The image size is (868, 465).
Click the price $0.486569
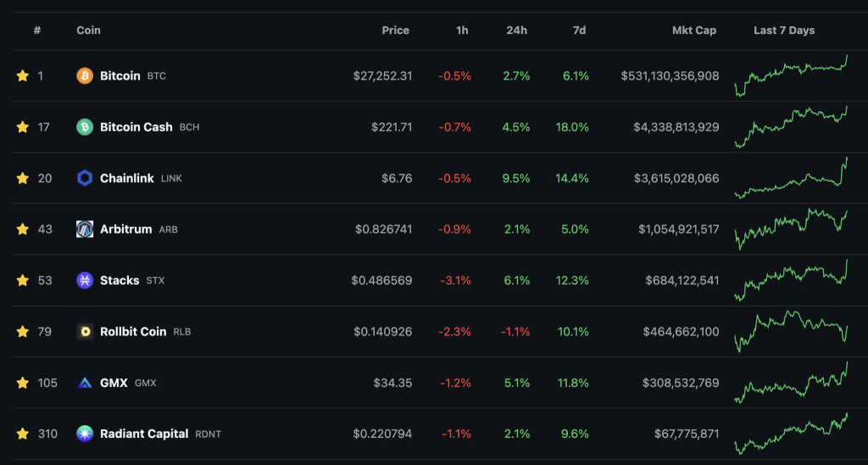[x=382, y=280]
